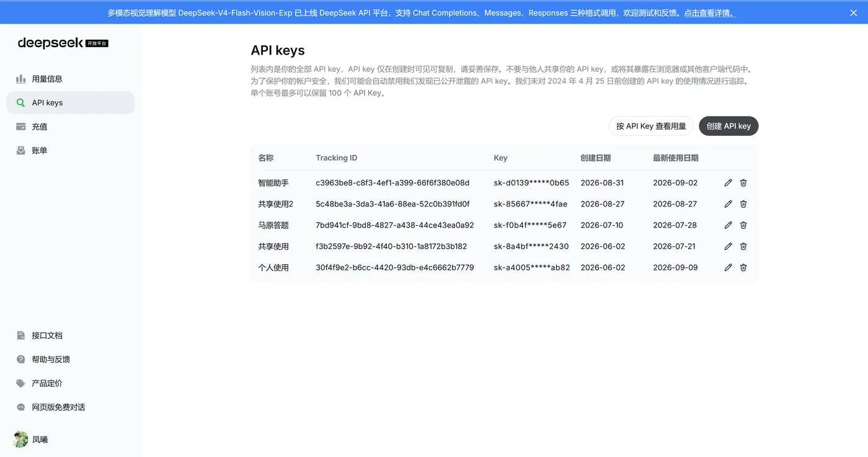
Task: Click the 充值 card icon
Action: pos(20,126)
